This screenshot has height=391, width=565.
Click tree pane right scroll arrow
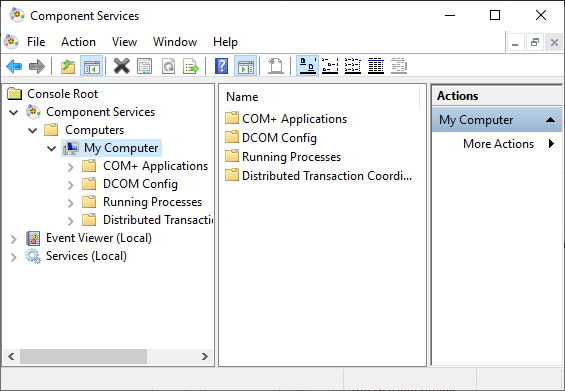coord(205,356)
